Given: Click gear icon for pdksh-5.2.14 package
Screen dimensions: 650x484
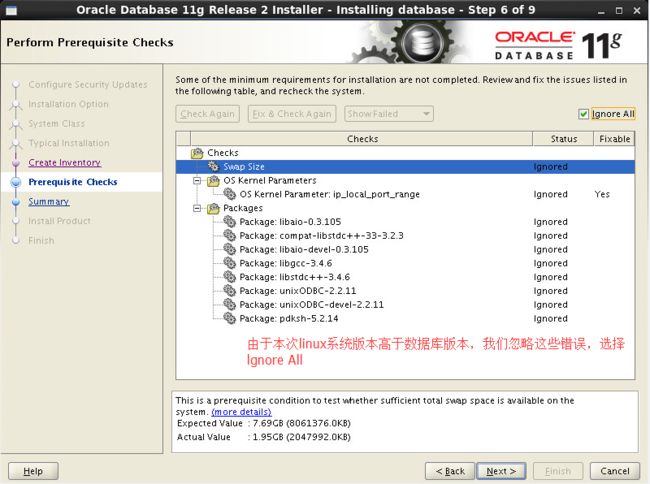Looking at the screenshot, I should 229,318.
